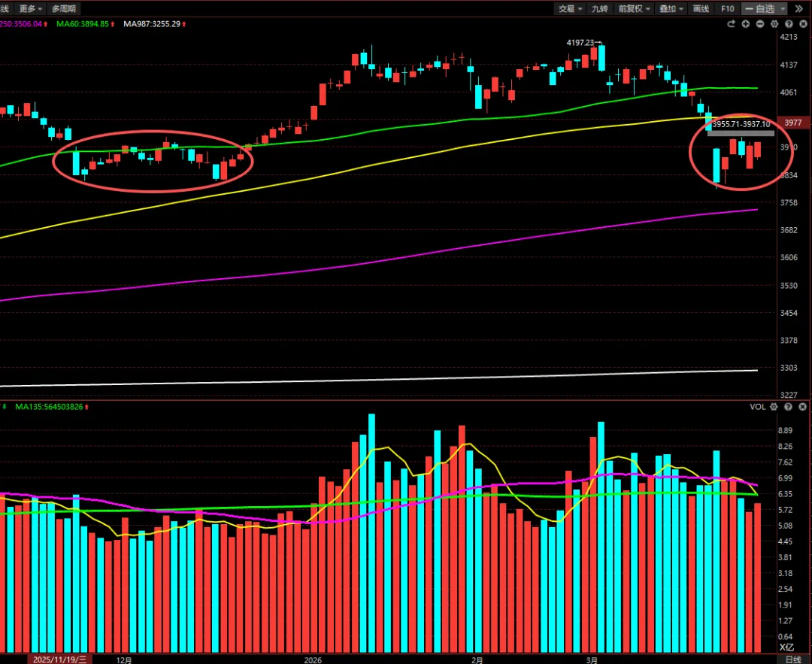Click the 3月 time axis label

(592, 659)
